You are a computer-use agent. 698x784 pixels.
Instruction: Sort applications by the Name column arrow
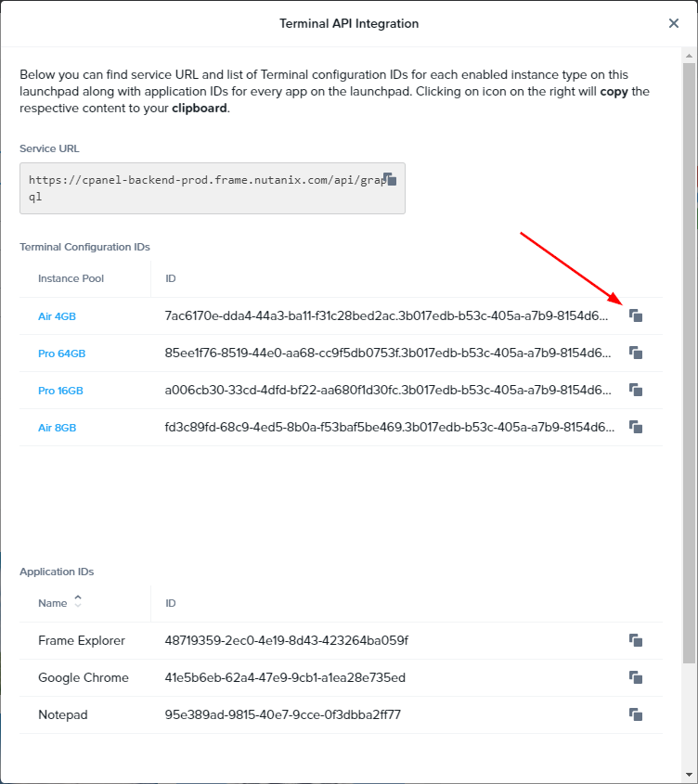click(78, 603)
